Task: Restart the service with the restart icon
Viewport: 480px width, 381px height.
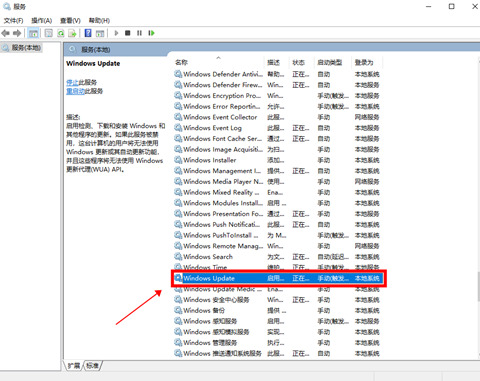Action: point(152,33)
